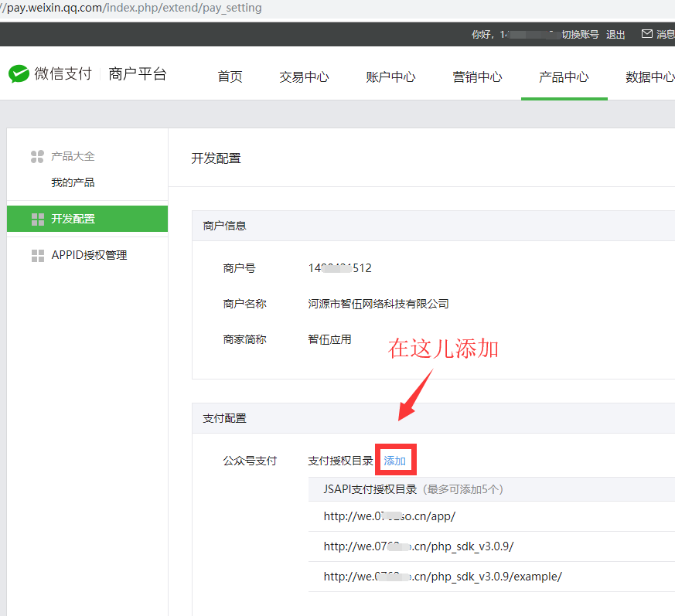Open the message envelope icon

pos(646,34)
